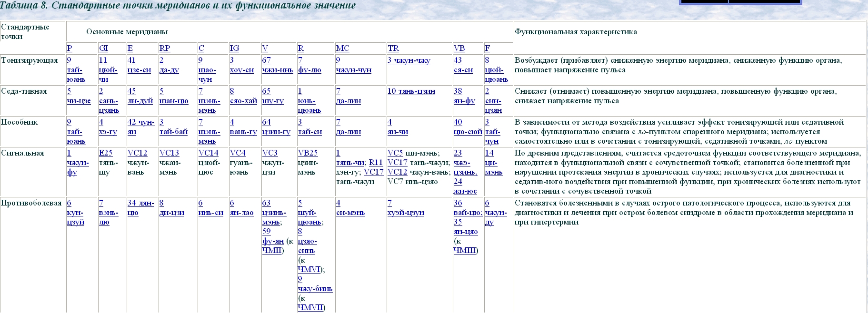
Task: Open point 4 хэ-гу link
Action: click(108, 127)
